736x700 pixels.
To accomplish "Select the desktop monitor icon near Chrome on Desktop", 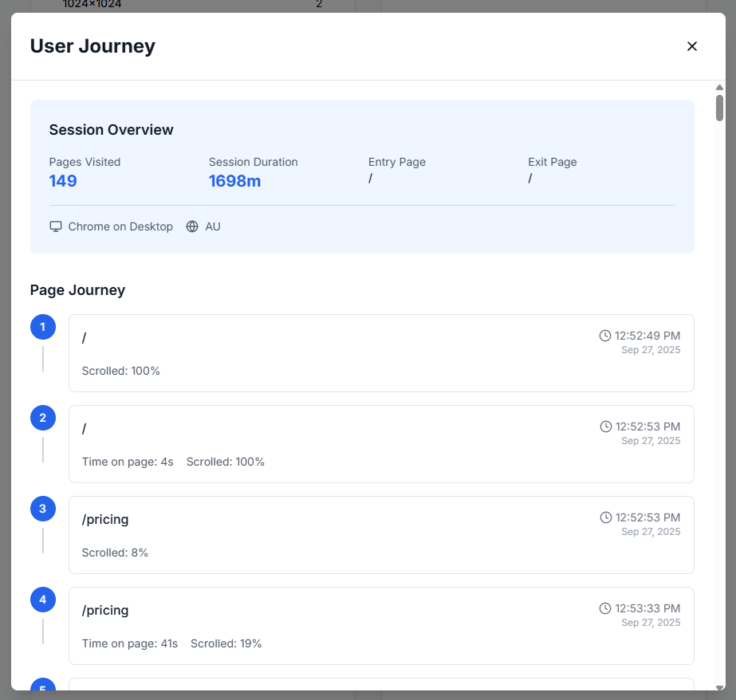I will coord(55,226).
